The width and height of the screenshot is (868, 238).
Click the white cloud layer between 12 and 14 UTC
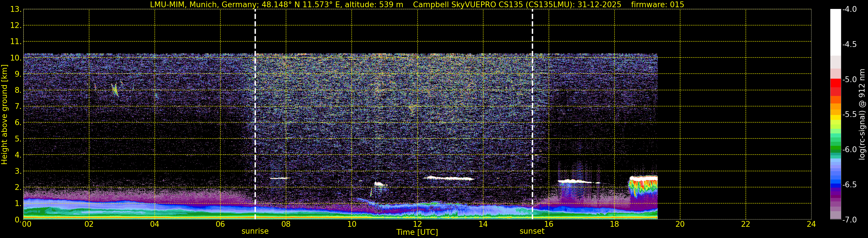(449, 178)
